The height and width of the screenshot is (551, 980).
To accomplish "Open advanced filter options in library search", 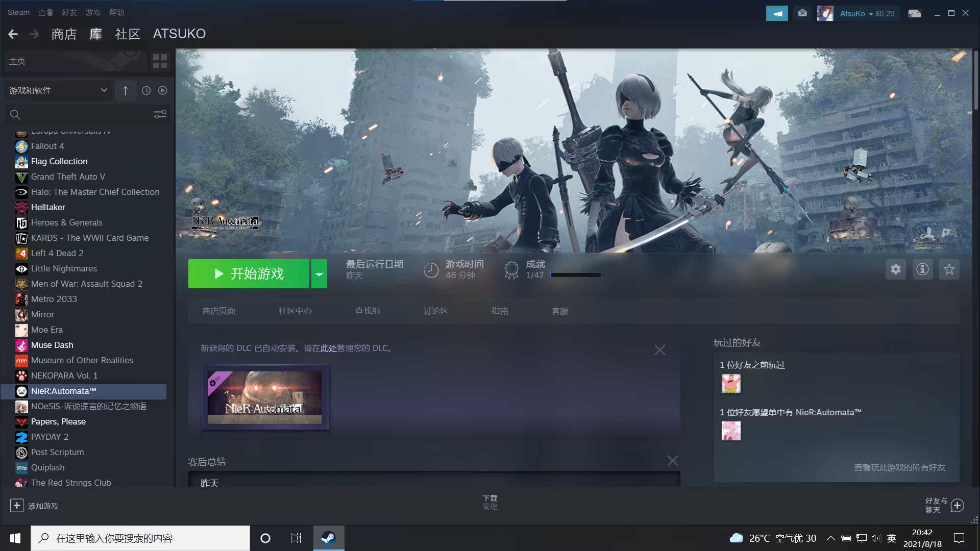I will click(160, 114).
